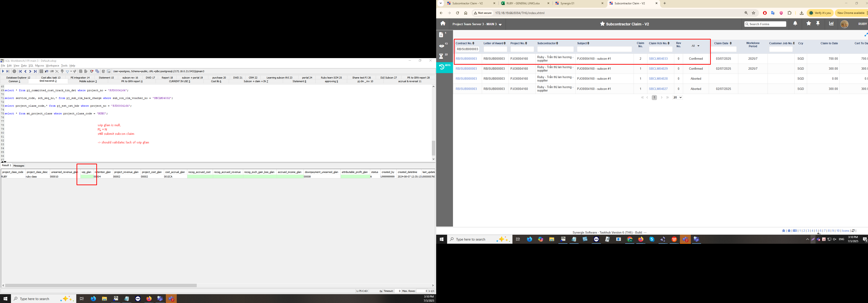
Task: Open Windows Start menu on the right taskbar
Action: tap(441, 239)
